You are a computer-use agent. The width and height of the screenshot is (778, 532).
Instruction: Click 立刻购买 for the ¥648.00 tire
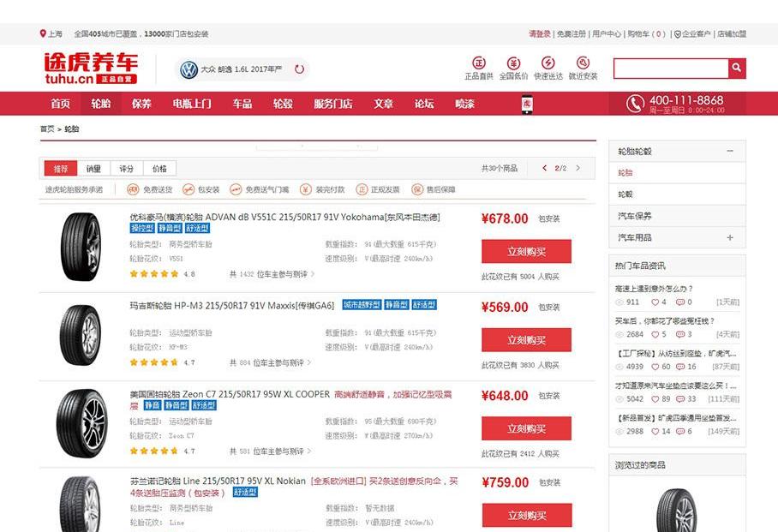point(526,428)
